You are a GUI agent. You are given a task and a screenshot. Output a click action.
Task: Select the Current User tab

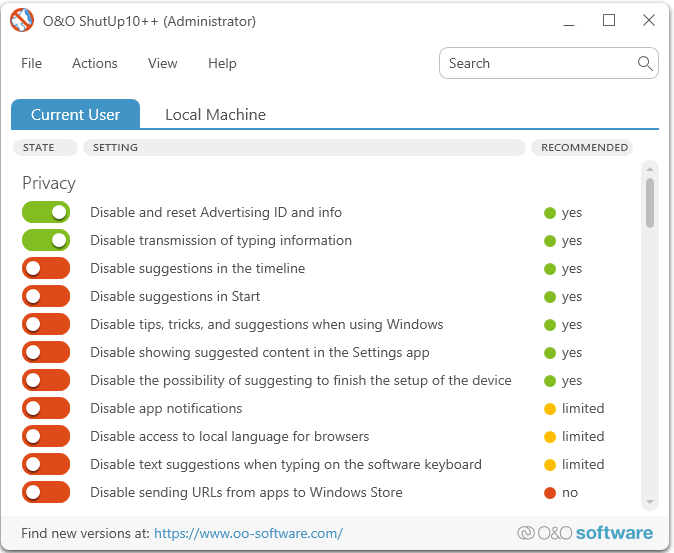click(75, 114)
